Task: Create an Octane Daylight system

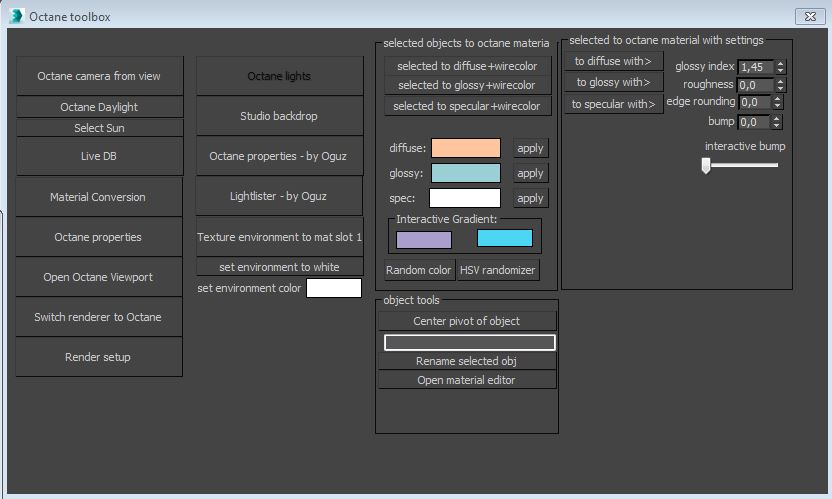Action: (x=99, y=107)
